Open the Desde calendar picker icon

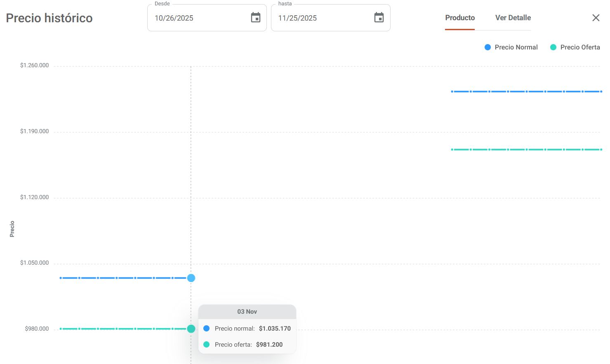point(256,18)
